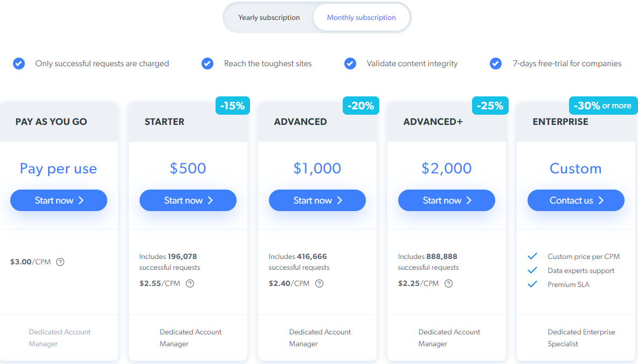Viewport: 638px width, 364px height.
Task: Switch to Yearly subscription billing
Action: 269,18
